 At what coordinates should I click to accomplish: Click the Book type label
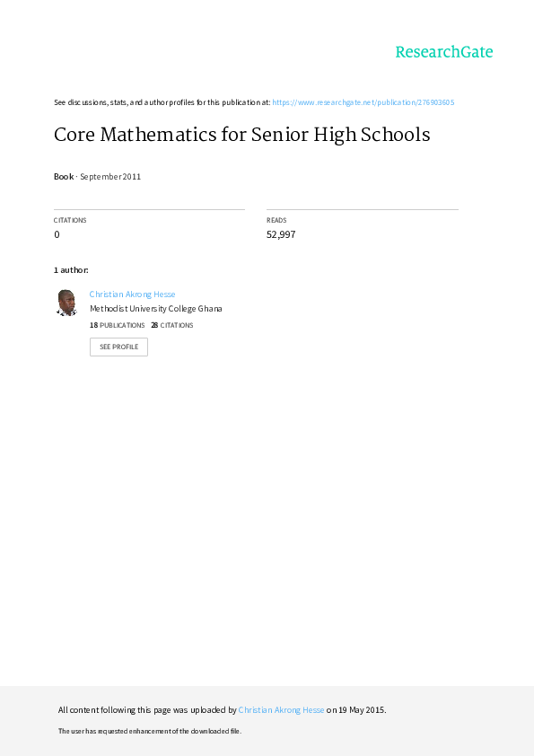pos(64,177)
